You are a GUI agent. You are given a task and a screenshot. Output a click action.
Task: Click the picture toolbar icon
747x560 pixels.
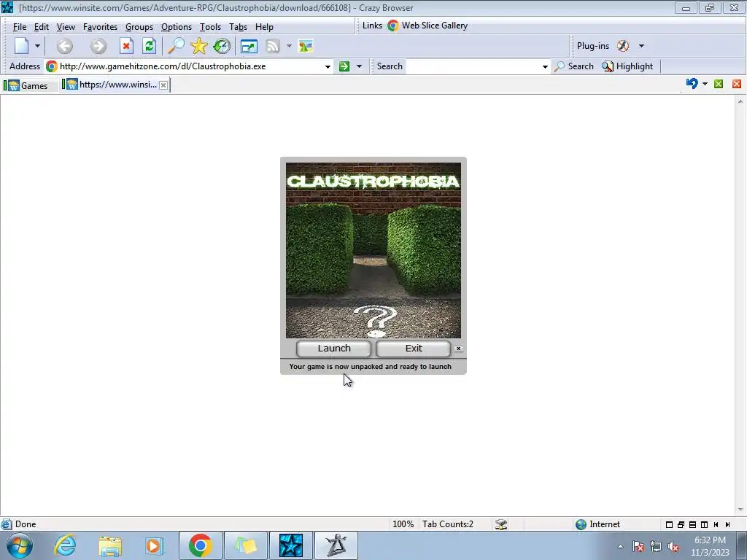pos(306,46)
